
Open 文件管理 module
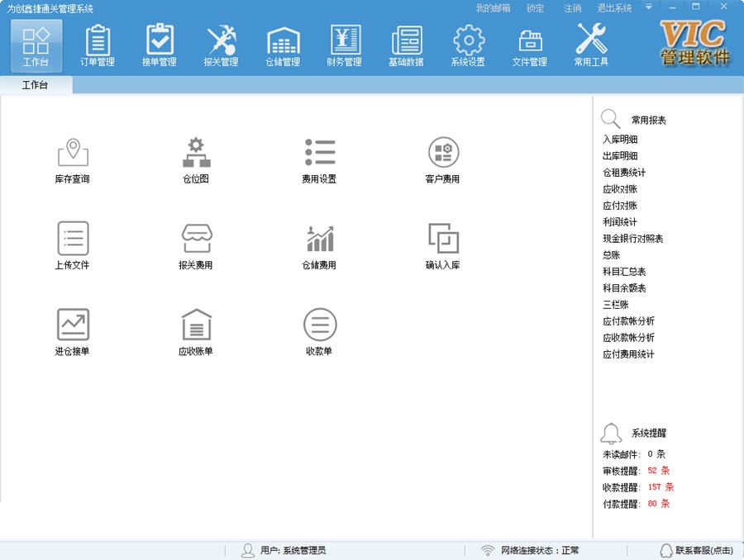coord(530,46)
